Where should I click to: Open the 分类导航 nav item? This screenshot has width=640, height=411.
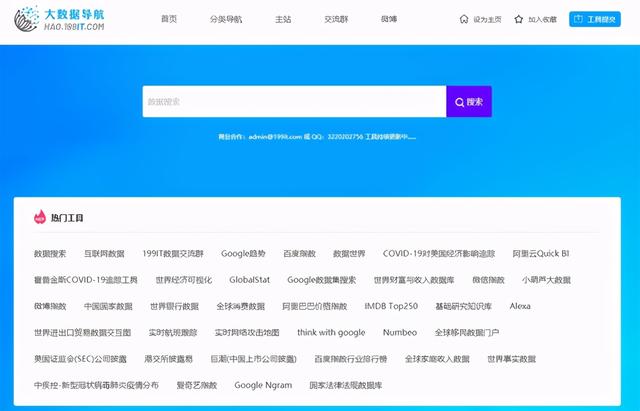click(x=226, y=19)
